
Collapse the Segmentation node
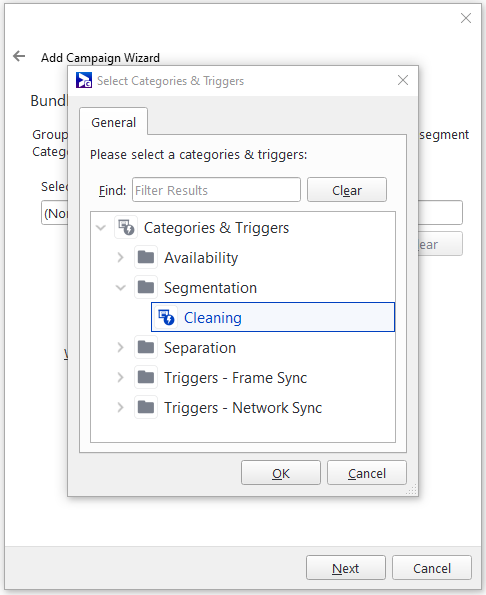(x=121, y=287)
